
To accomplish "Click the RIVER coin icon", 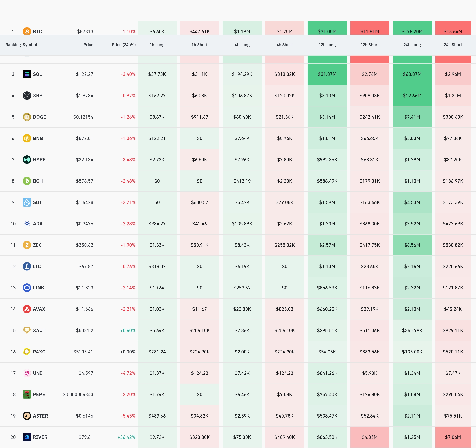I will click(27, 437).
